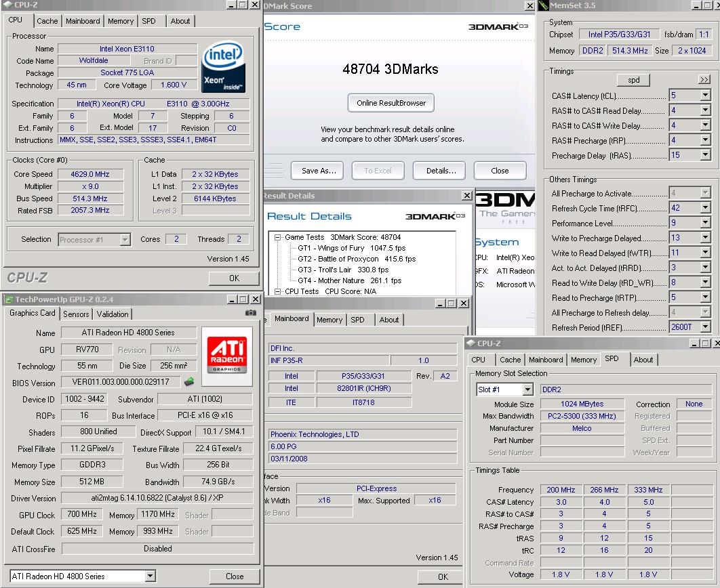
Task: Switch to the Sensors tab in GPU-Z
Action: [x=76, y=314]
